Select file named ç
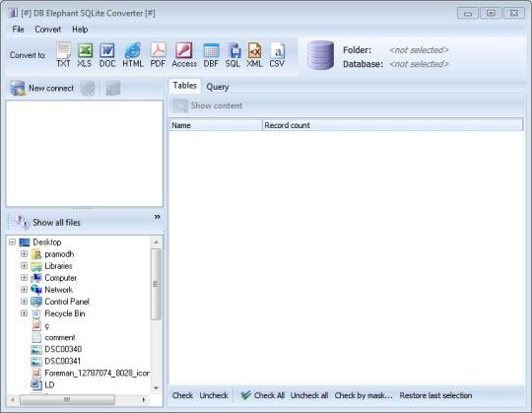532x413 pixels. click(40, 326)
